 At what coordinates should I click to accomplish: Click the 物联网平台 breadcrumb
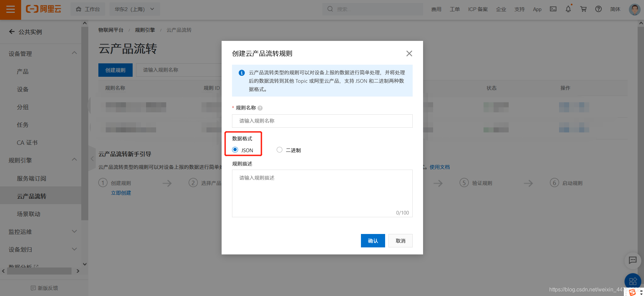pyautogui.click(x=111, y=30)
